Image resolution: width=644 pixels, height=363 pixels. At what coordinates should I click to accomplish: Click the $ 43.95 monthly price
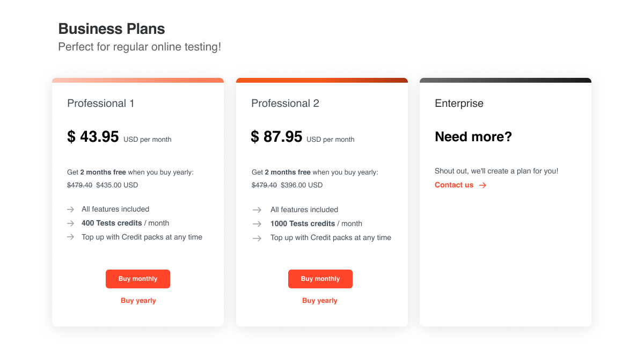93,137
